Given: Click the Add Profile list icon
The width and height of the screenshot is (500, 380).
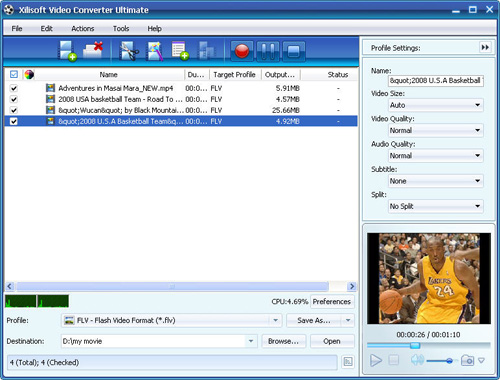Looking at the screenshot, I should pyautogui.click(x=180, y=51).
